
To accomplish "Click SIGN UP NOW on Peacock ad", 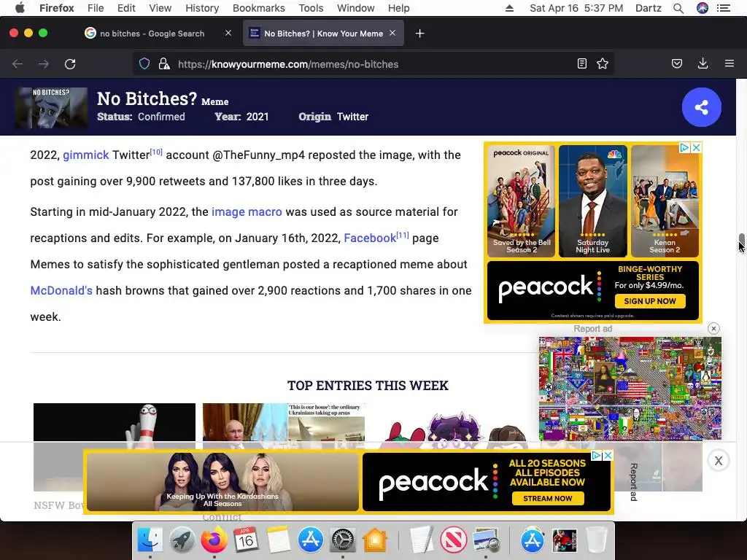I will coord(650,301).
